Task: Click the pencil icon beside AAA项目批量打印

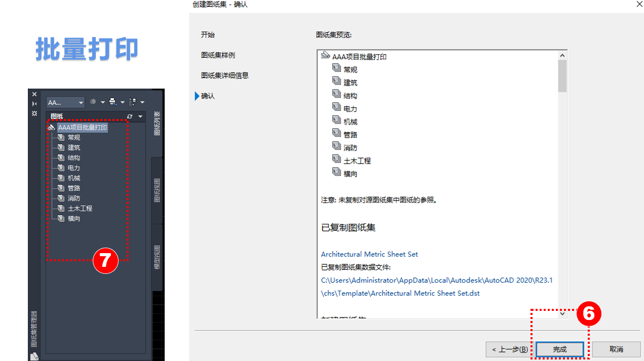Action: 52,127
